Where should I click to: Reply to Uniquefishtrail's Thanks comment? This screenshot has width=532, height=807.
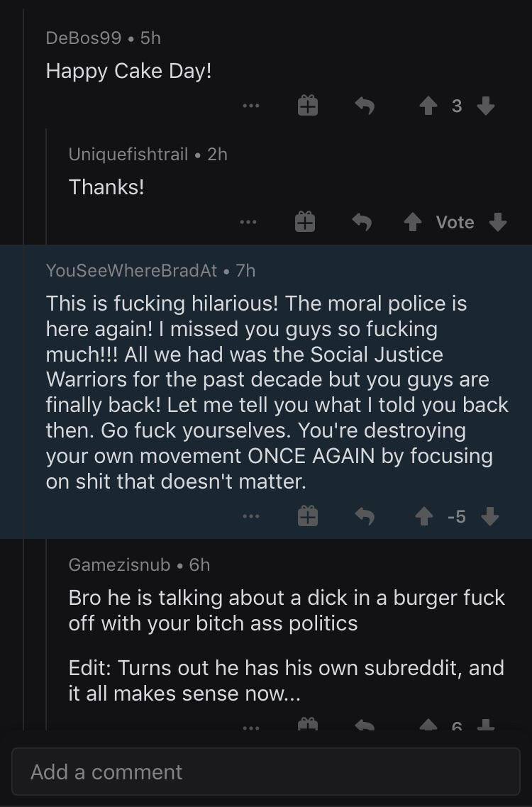click(362, 223)
